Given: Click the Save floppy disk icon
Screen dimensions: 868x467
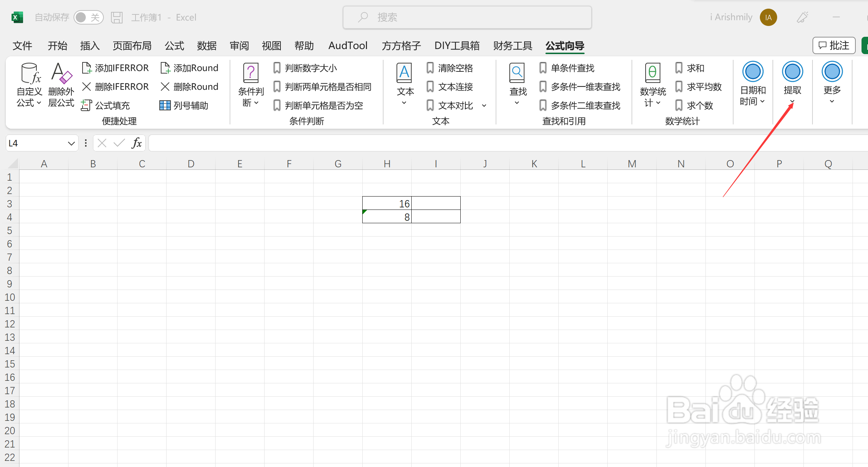Looking at the screenshot, I should pyautogui.click(x=117, y=17).
